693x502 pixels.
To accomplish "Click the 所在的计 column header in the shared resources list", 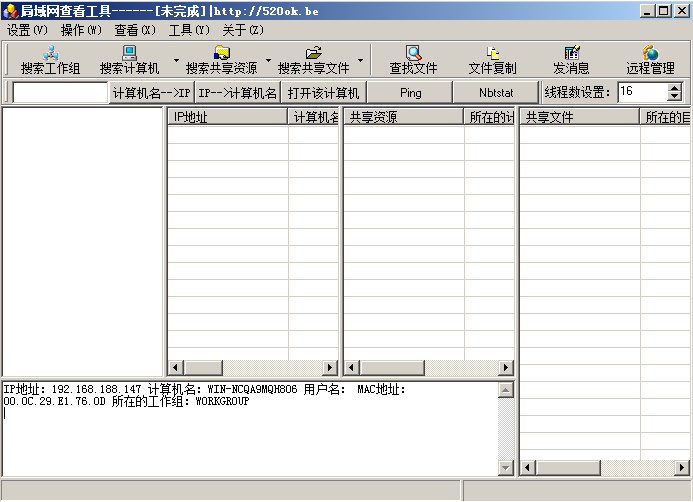I will coord(489,117).
